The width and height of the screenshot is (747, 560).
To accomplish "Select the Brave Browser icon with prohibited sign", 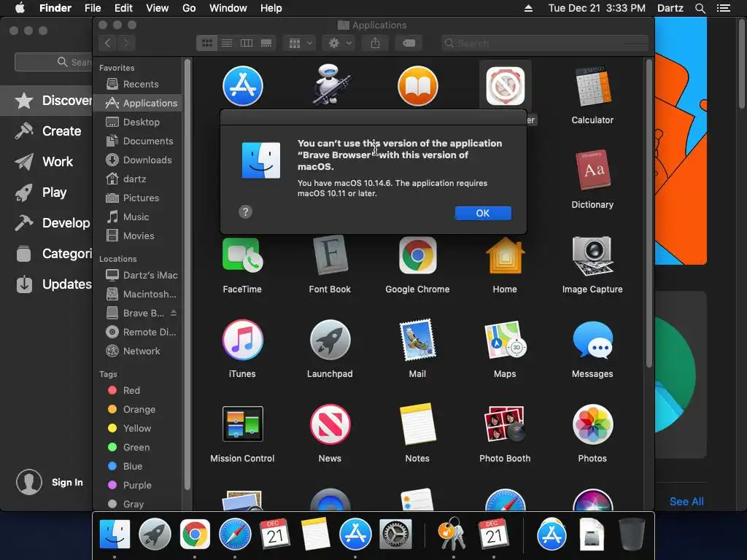I will (506, 86).
